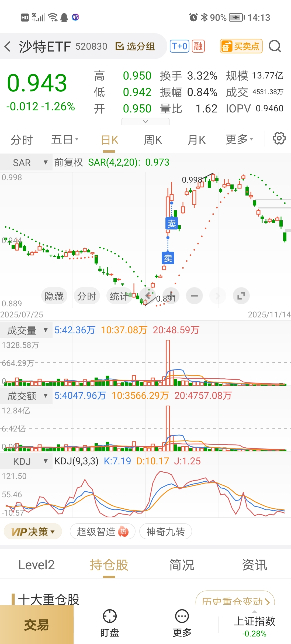The width and height of the screenshot is (291, 644).
Task: Toggle 买卖点 buy-sell points button
Action: (x=241, y=46)
